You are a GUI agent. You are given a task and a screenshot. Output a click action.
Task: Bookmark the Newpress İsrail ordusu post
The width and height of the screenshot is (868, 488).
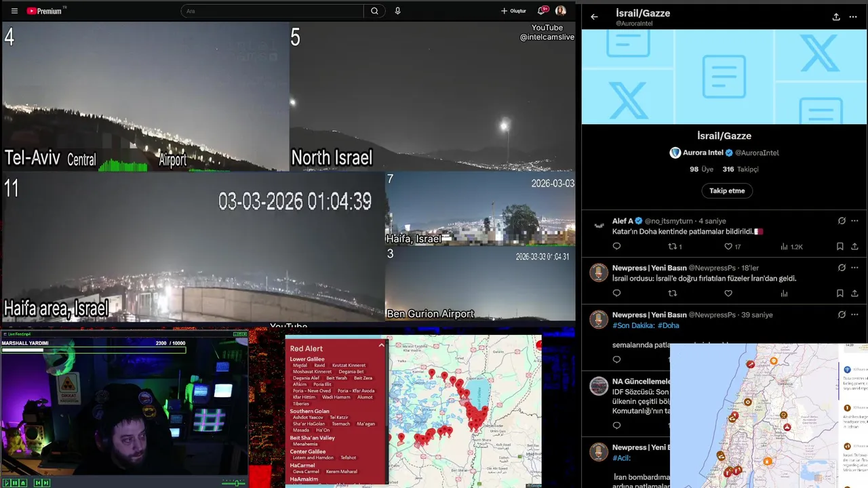pyautogui.click(x=840, y=293)
